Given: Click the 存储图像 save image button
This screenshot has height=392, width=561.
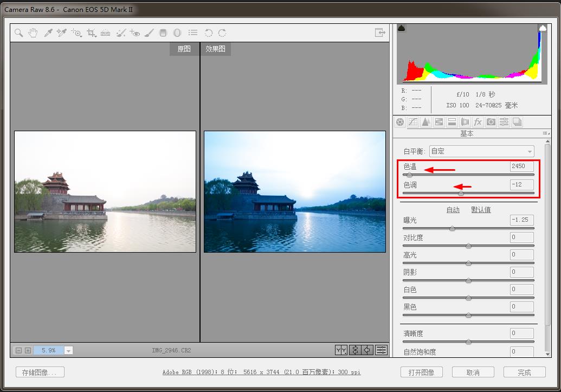Looking at the screenshot, I should (40, 372).
